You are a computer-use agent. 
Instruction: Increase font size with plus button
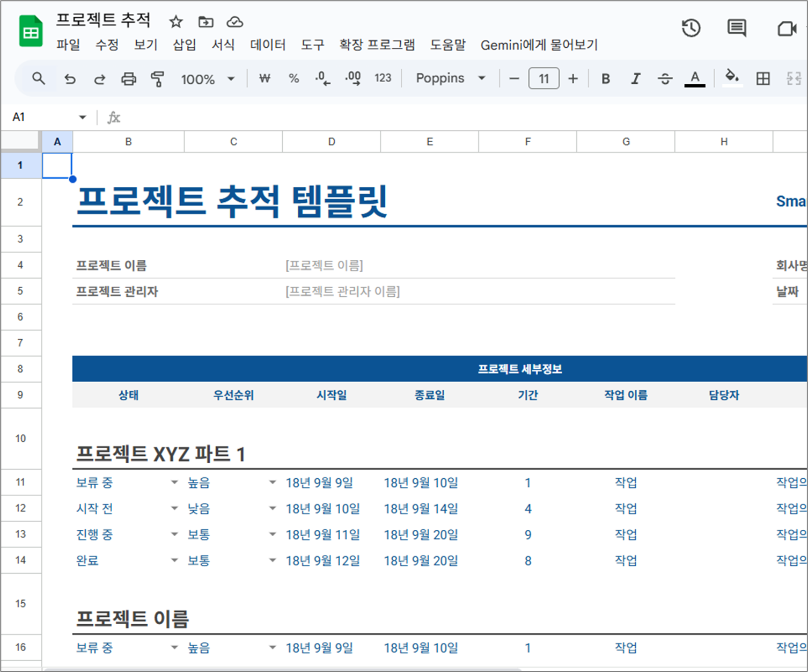click(573, 79)
